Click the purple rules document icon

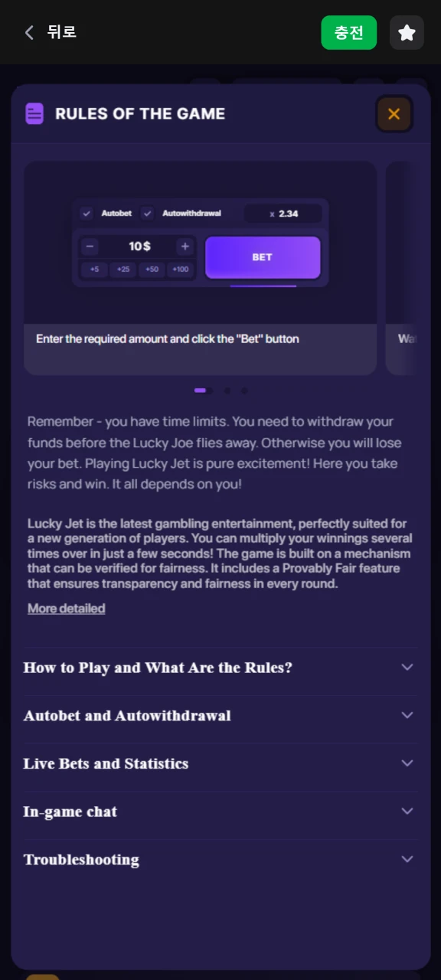34,113
